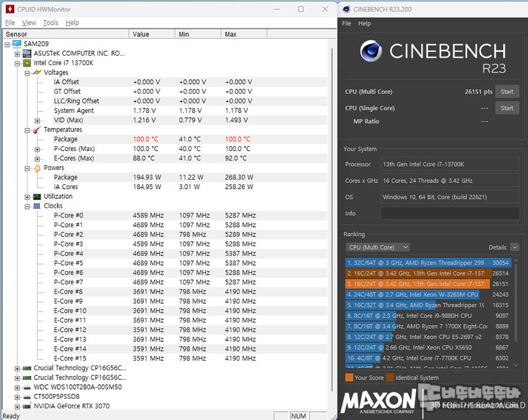Click the HWMonitor vertical scrollbar
The height and width of the screenshot is (420, 528).
click(331, 219)
